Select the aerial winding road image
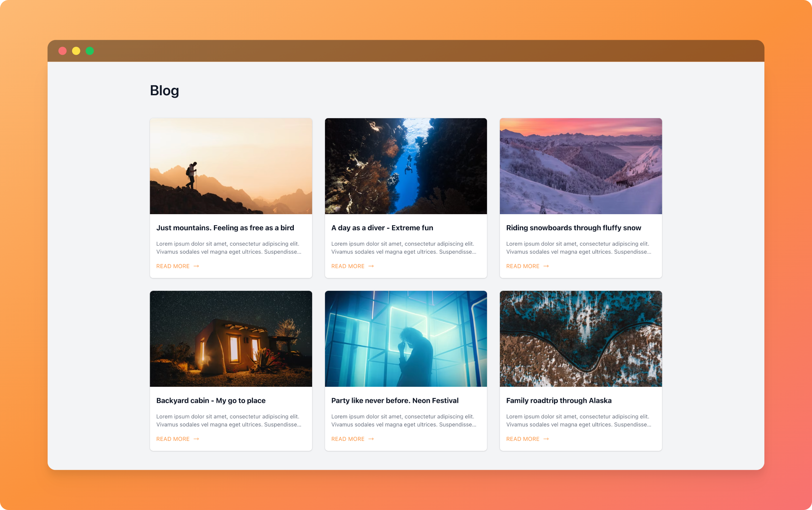 tap(581, 339)
